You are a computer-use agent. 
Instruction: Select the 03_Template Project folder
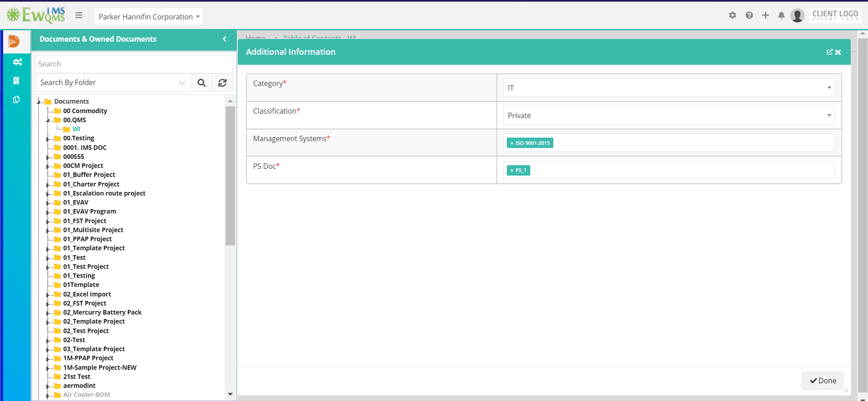[x=94, y=349]
